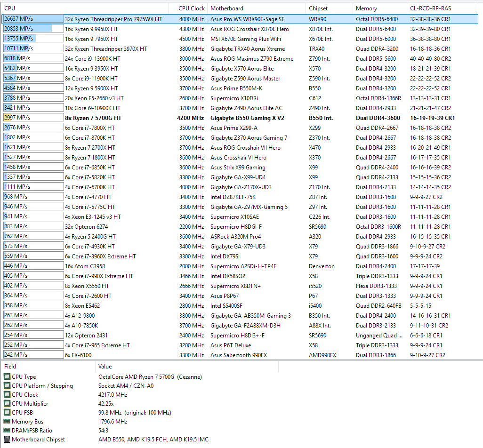The width and height of the screenshot is (483, 448).
Task: Sort by the Memory column header
Action: [380, 8]
